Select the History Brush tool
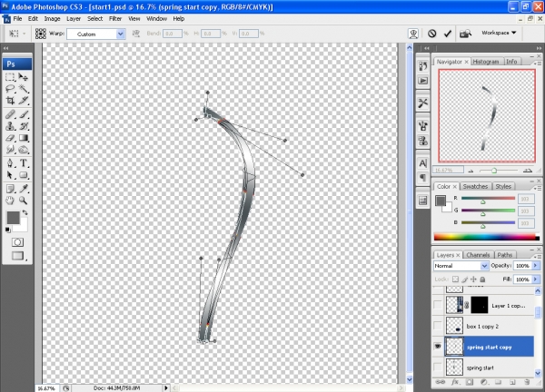Viewport: 545px width, 392px height. [24, 126]
